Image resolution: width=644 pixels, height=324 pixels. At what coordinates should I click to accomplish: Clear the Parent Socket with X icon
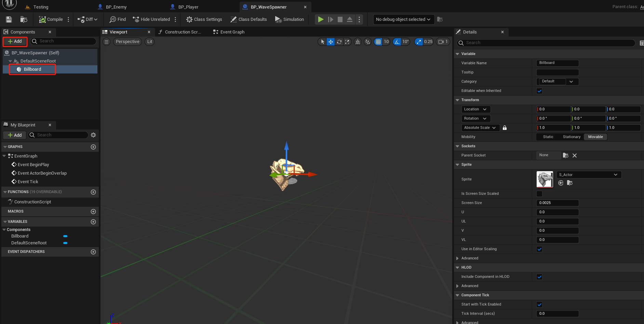click(x=575, y=156)
